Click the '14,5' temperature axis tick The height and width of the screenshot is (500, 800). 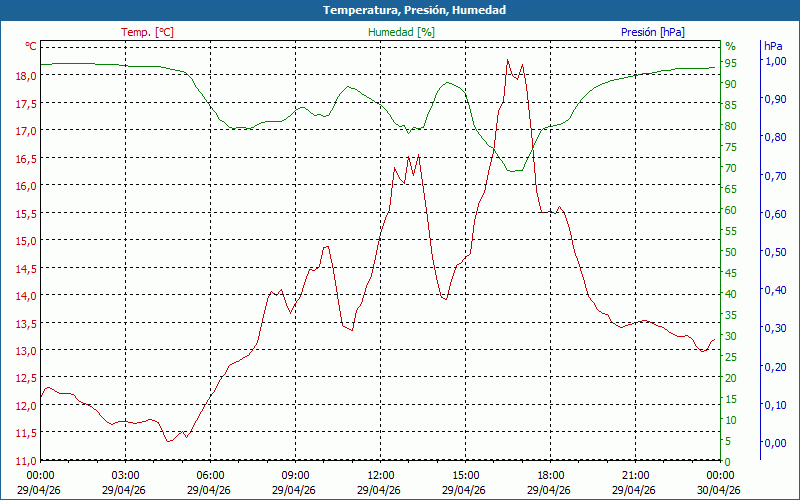click(25, 269)
